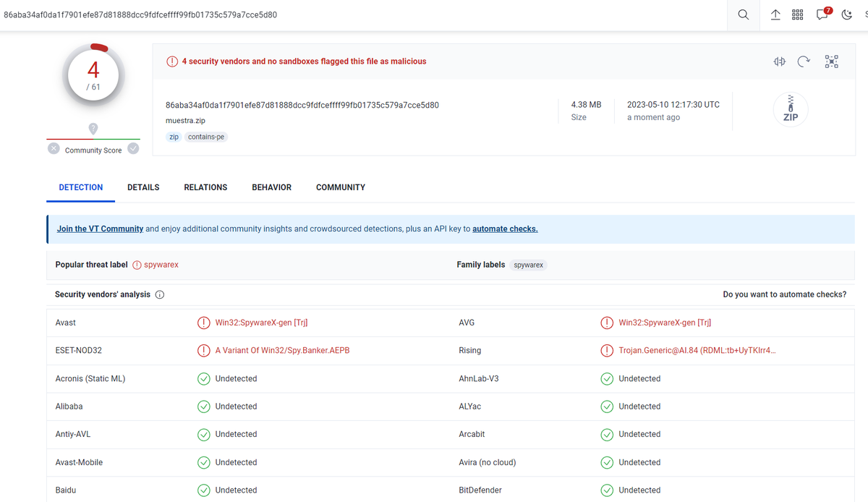Click the info icon beside Security vendors' analysis
The width and height of the screenshot is (868, 502).
[x=160, y=295]
